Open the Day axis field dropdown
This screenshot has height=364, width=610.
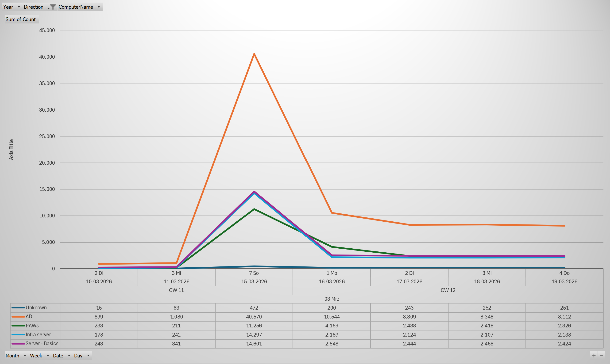point(88,355)
